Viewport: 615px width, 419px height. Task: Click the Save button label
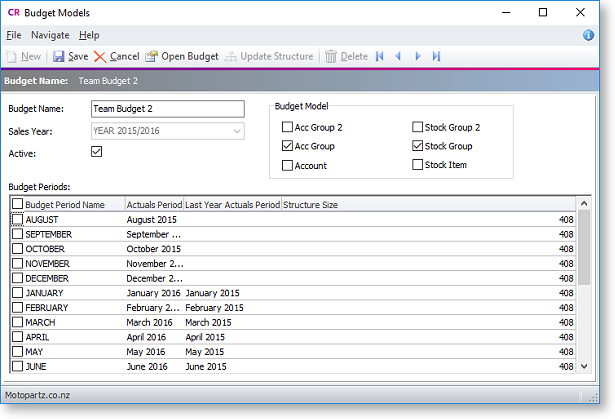pyautogui.click(x=78, y=56)
